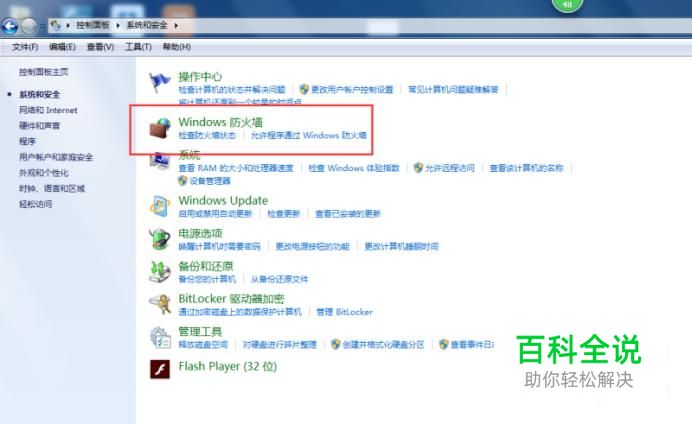Screen dimensions: 692x424
Task: Select 硬件和声音 in sidebar
Action: click(39, 126)
